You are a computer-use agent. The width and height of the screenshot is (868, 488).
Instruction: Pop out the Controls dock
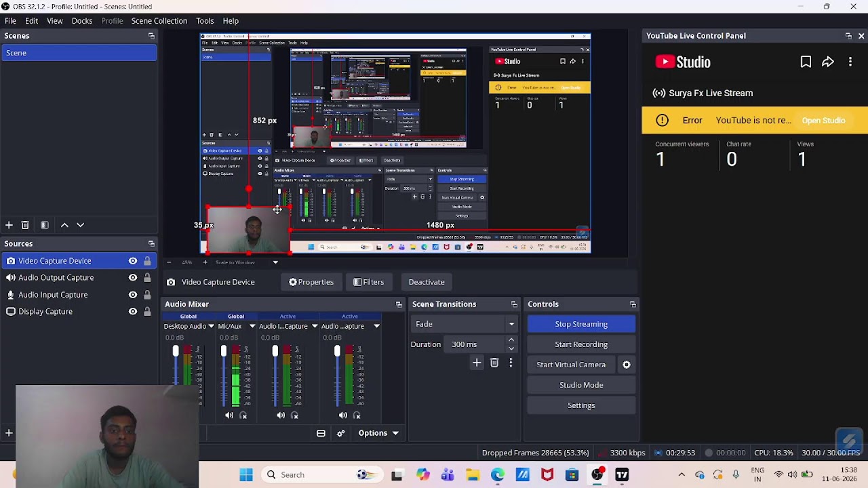[633, 304]
